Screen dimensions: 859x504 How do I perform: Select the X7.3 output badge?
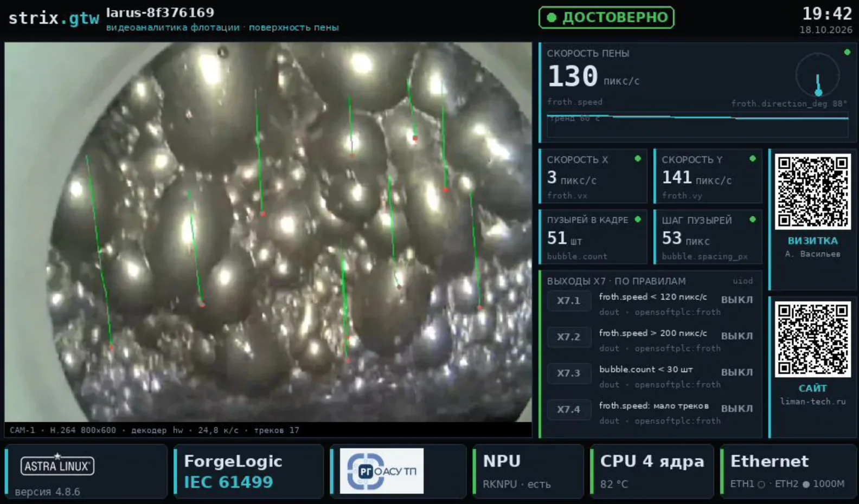(x=568, y=373)
